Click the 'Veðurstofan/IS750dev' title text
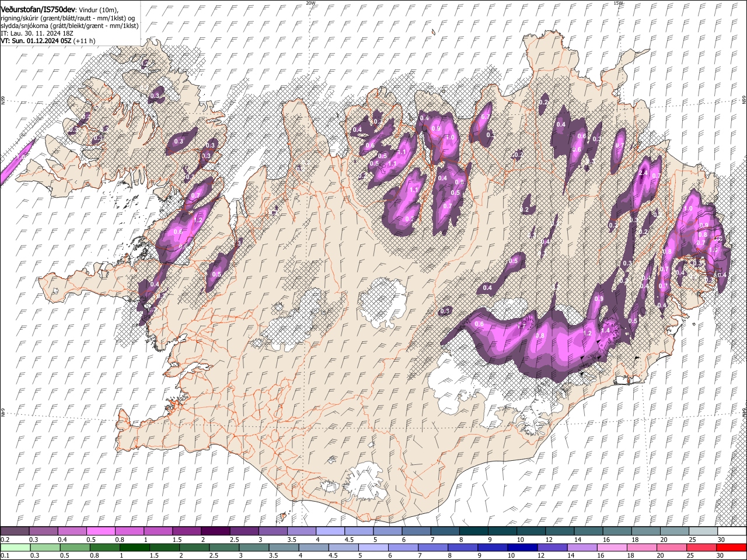 pyautogui.click(x=38, y=10)
